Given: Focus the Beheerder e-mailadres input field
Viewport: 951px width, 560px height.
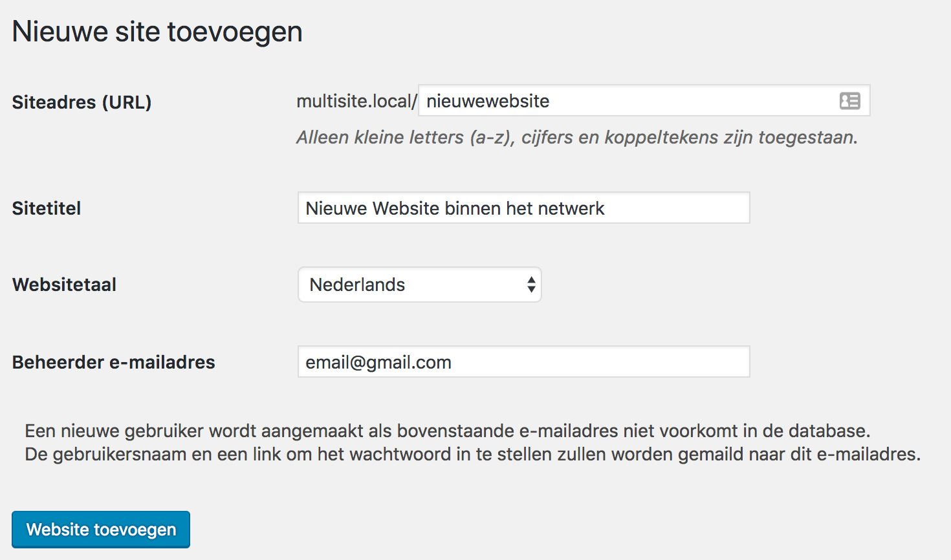Looking at the screenshot, I should (x=523, y=362).
